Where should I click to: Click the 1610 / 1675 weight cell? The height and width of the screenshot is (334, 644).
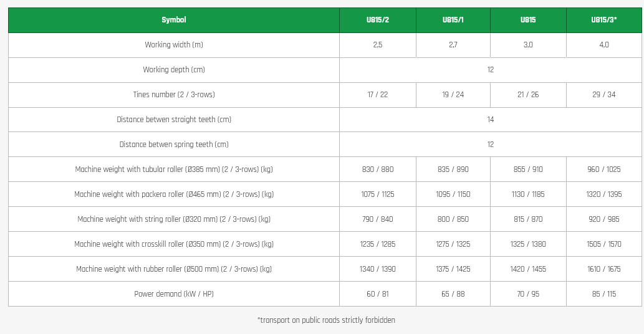click(604, 269)
